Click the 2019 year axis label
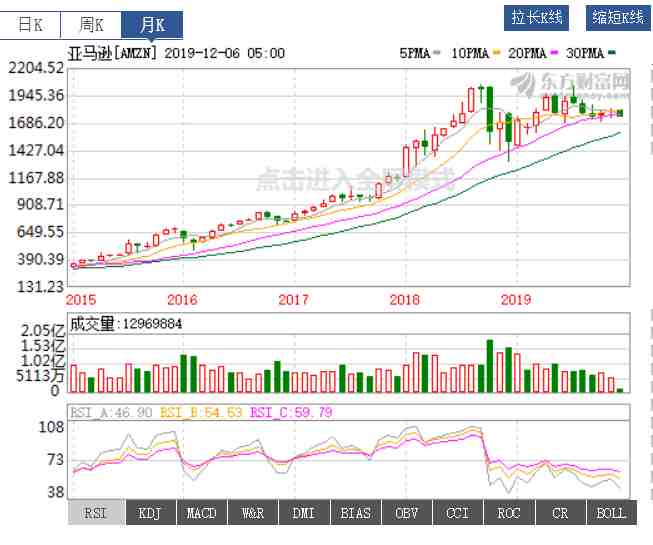 (x=516, y=300)
